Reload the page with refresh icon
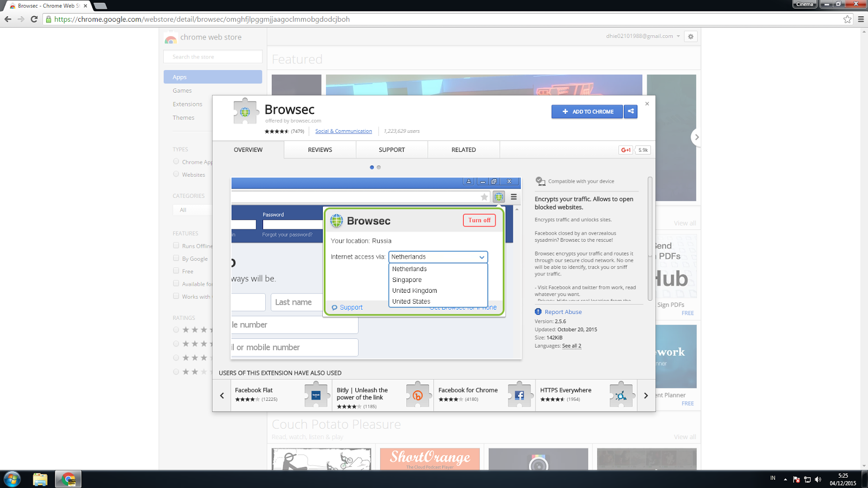Image resolution: width=868 pixels, height=488 pixels. [34, 19]
